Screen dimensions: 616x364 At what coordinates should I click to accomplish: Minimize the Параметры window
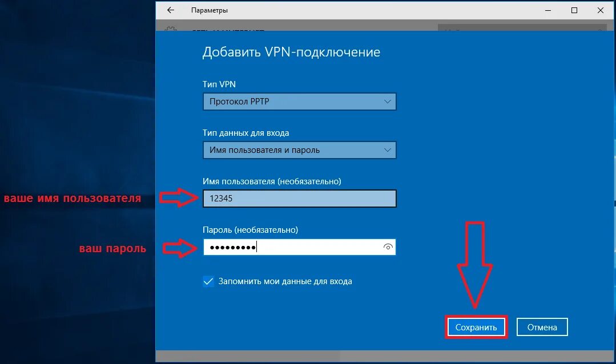[548, 10]
